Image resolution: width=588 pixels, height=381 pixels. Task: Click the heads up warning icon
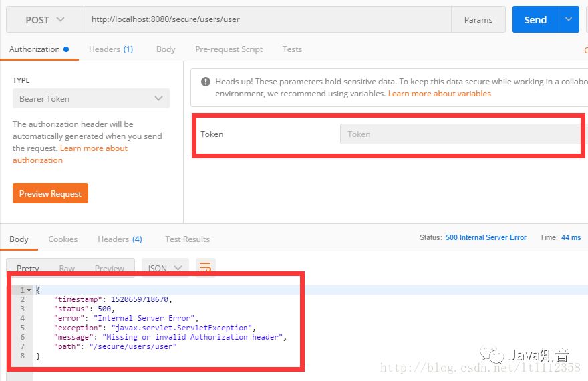206,82
